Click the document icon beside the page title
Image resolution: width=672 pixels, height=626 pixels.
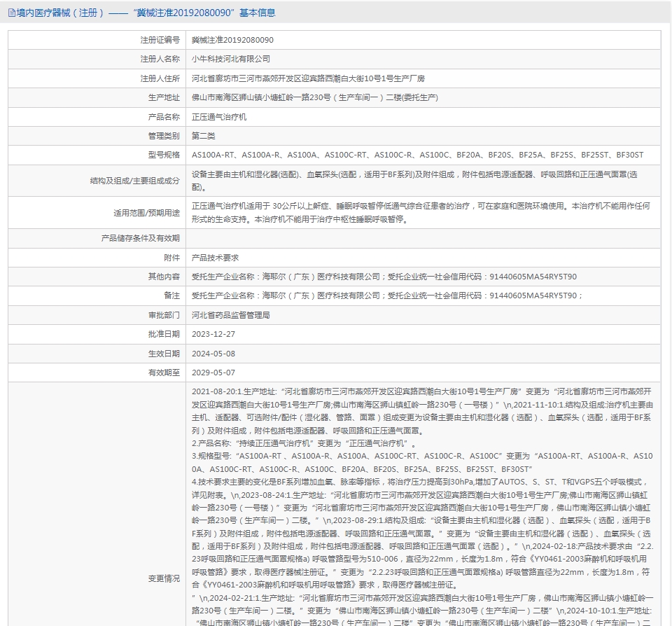(12, 13)
